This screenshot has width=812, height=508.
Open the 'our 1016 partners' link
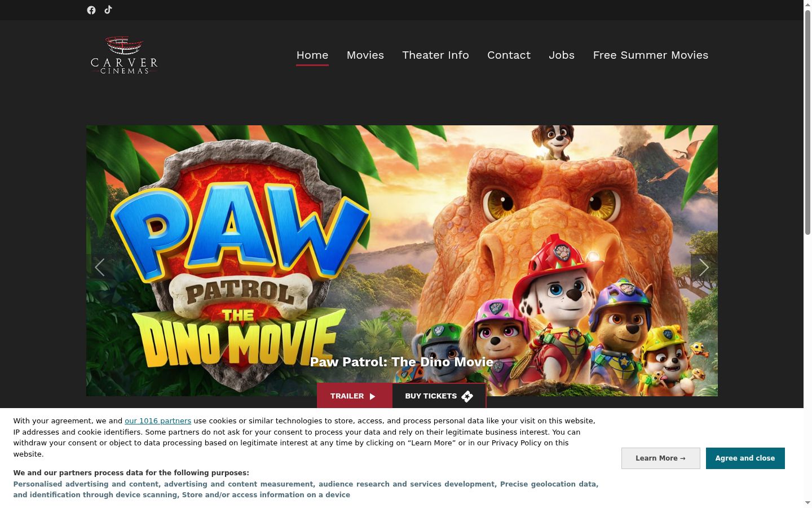(158, 421)
